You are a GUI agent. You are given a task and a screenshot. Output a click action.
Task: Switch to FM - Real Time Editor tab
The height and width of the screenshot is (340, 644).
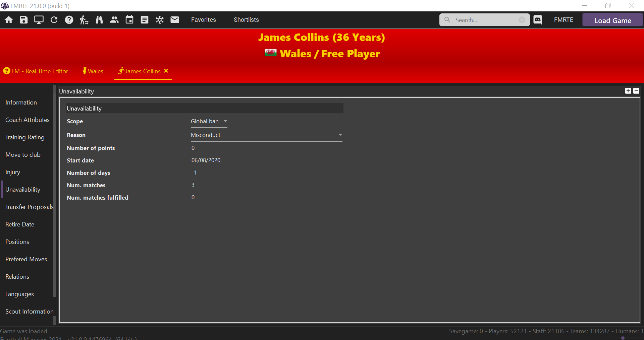(36, 71)
